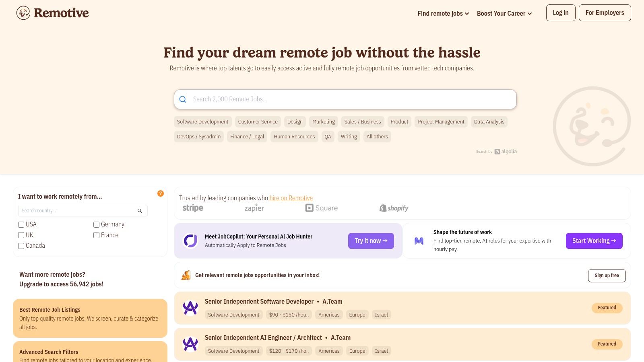The image size is (644, 362).
Task: Click the orange help question mark icon
Action: tap(161, 193)
